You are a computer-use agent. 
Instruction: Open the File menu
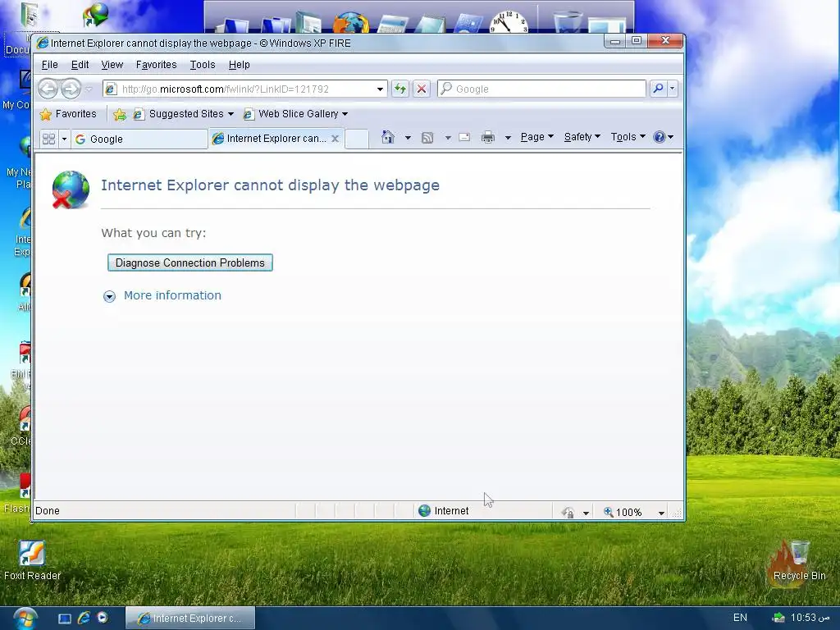[x=49, y=65]
